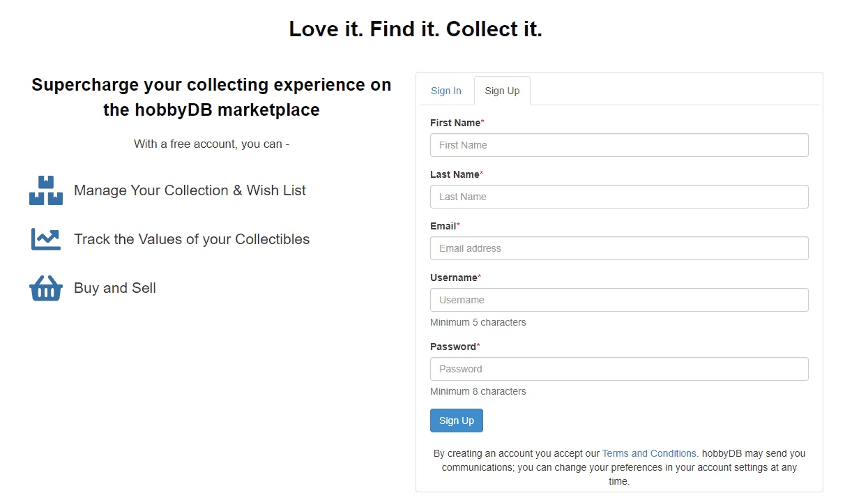Image resolution: width=868 pixels, height=500 pixels.
Task: Click the Buy and Sell text label
Action: pyautogui.click(x=115, y=287)
